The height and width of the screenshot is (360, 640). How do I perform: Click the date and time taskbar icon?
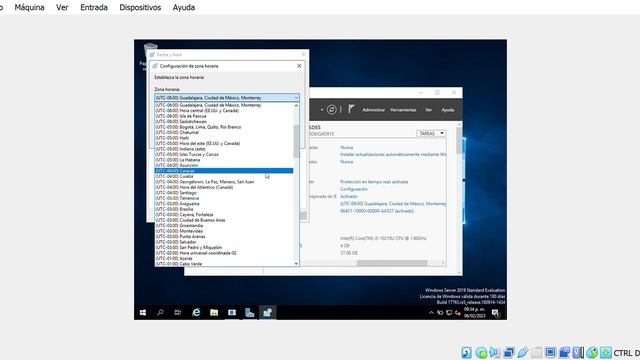(267, 313)
